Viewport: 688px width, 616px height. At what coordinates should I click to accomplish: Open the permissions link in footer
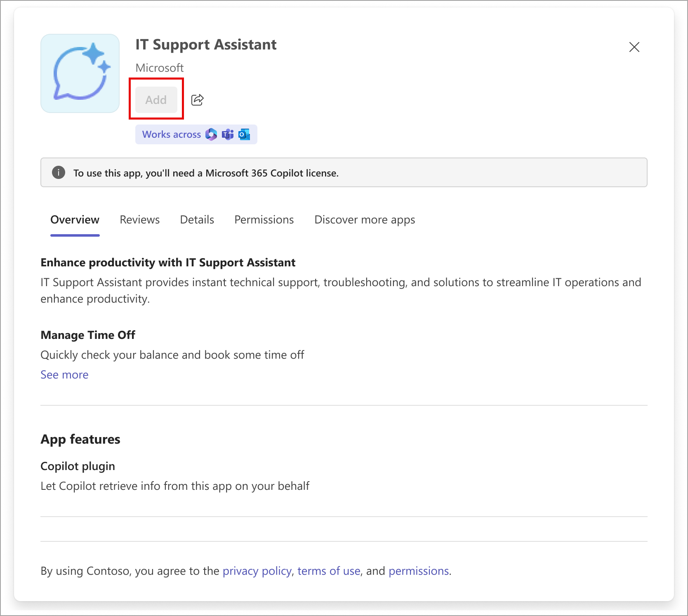(x=419, y=571)
